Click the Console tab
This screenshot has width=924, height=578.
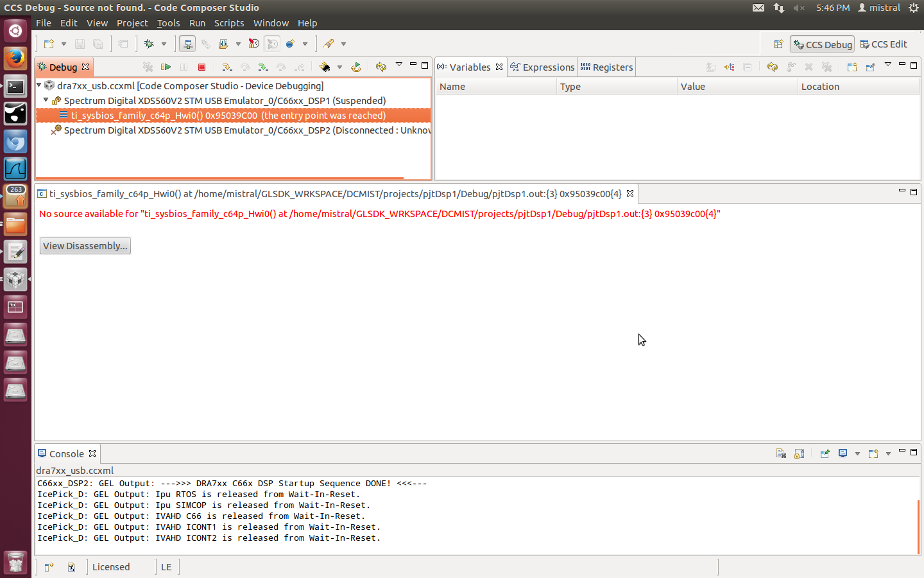click(67, 453)
